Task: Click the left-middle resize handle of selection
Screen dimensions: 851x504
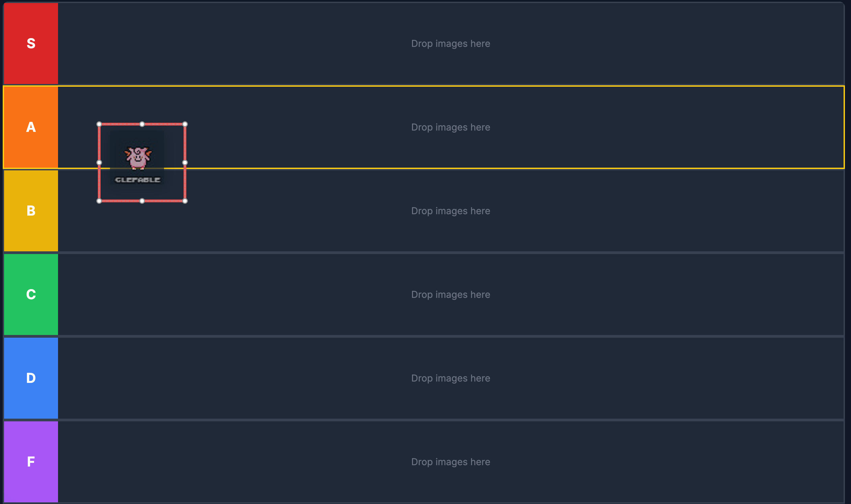Action: pos(99,163)
